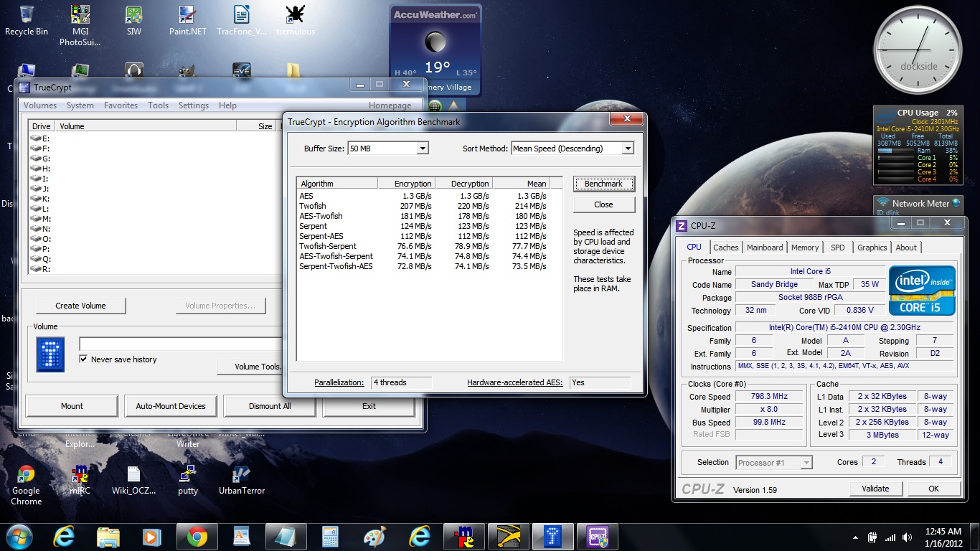Viewport: 980px width, 551px height.
Task: Open the Paint.NET desktop shortcut
Action: tap(187, 16)
